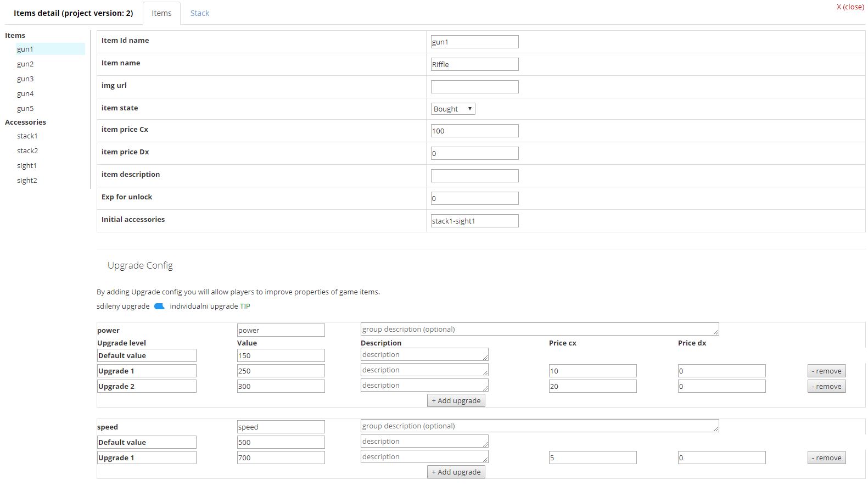The height and width of the screenshot is (485, 868).
Task: Select the stack1 accessory
Action: click(x=27, y=136)
